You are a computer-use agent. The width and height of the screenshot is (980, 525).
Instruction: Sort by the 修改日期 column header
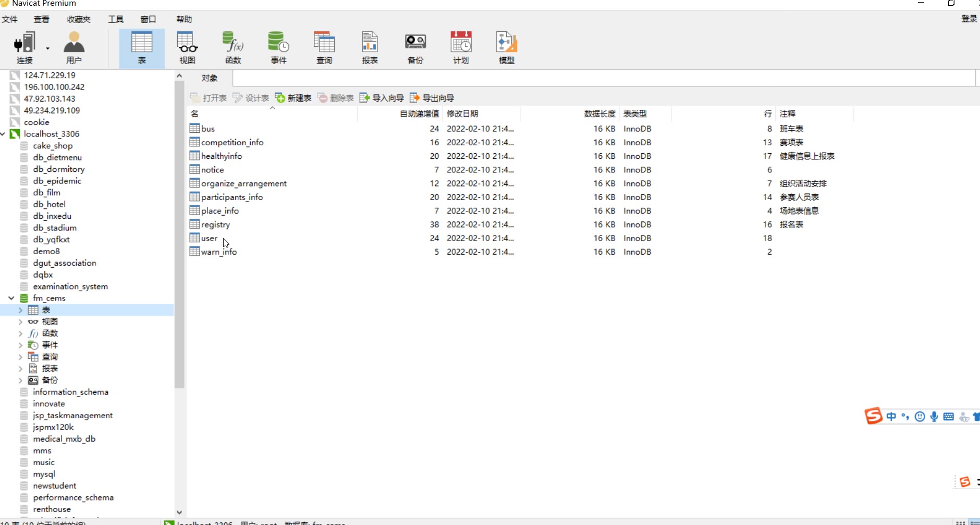coord(482,114)
